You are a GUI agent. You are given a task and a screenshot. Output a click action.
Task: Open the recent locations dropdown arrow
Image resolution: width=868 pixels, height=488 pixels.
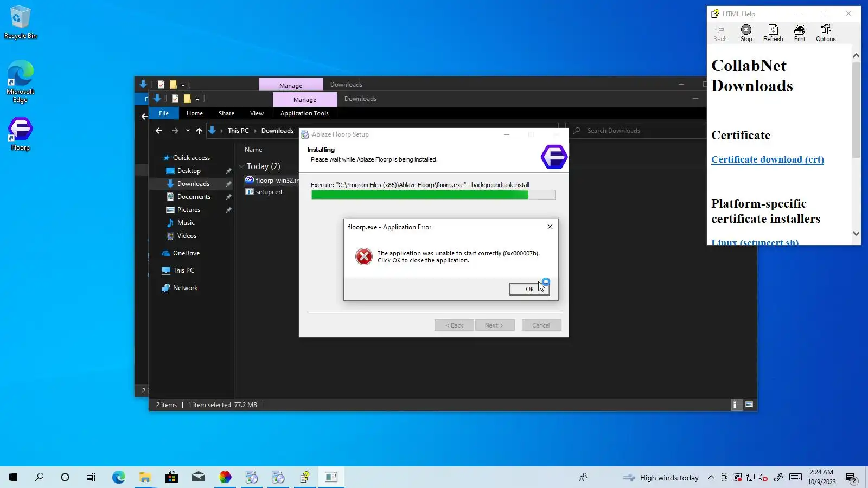[188, 131]
